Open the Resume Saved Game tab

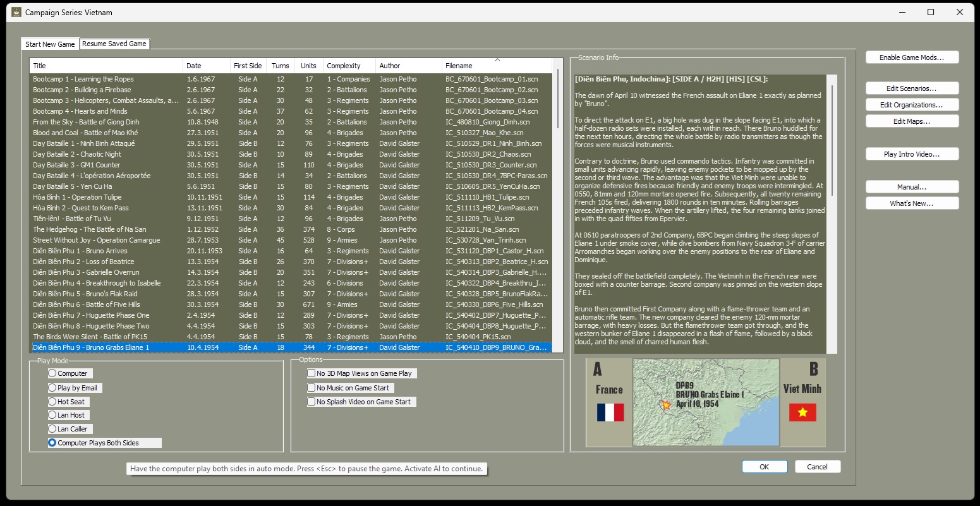[114, 44]
